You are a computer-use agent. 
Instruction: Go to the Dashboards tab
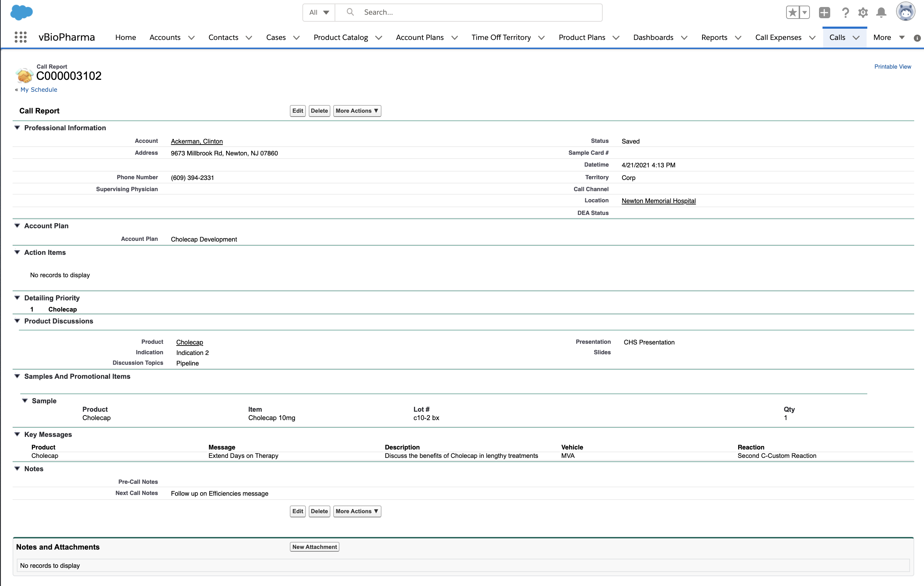(653, 37)
